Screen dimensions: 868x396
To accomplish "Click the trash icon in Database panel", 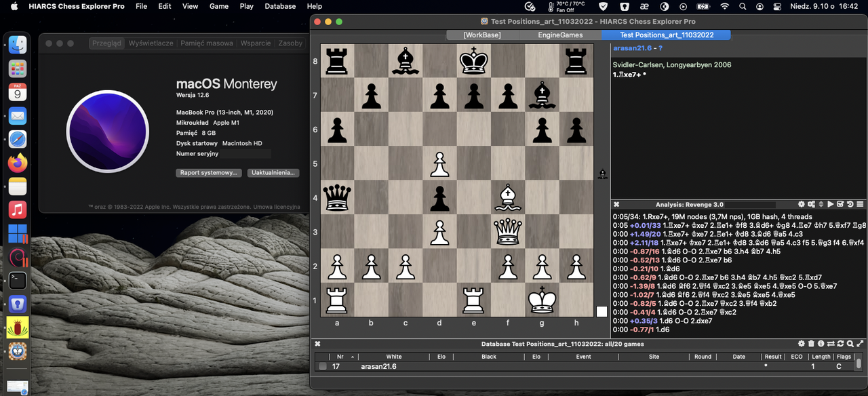I will pyautogui.click(x=811, y=344).
